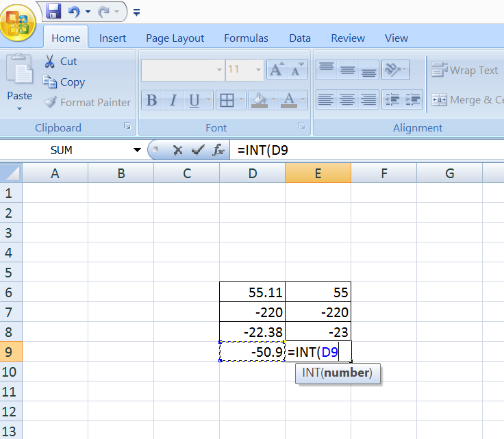Image resolution: width=504 pixels, height=439 pixels.
Task: Save the workbook from Quick Access Toolbar
Action: click(53, 11)
